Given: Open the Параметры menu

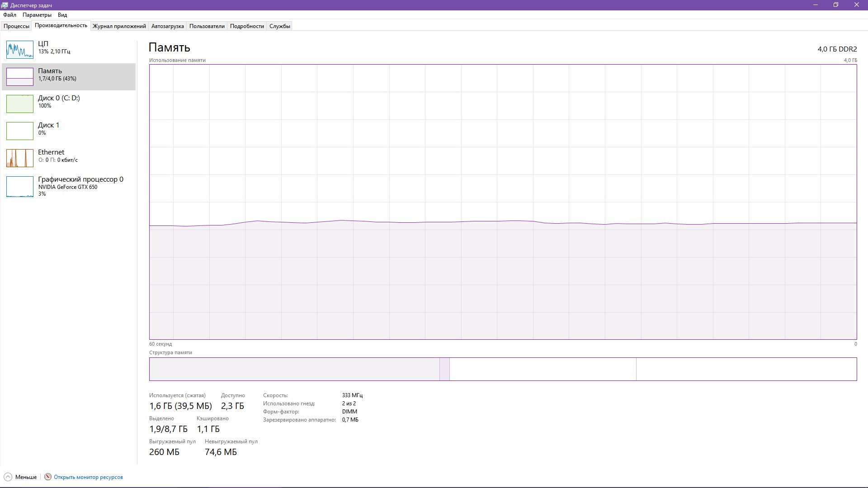Looking at the screenshot, I should [x=37, y=15].
